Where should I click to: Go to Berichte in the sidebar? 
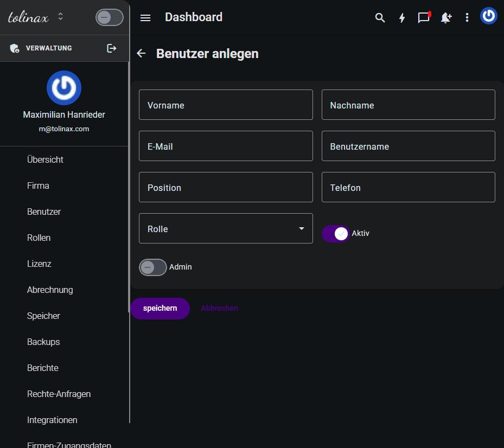click(x=43, y=368)
